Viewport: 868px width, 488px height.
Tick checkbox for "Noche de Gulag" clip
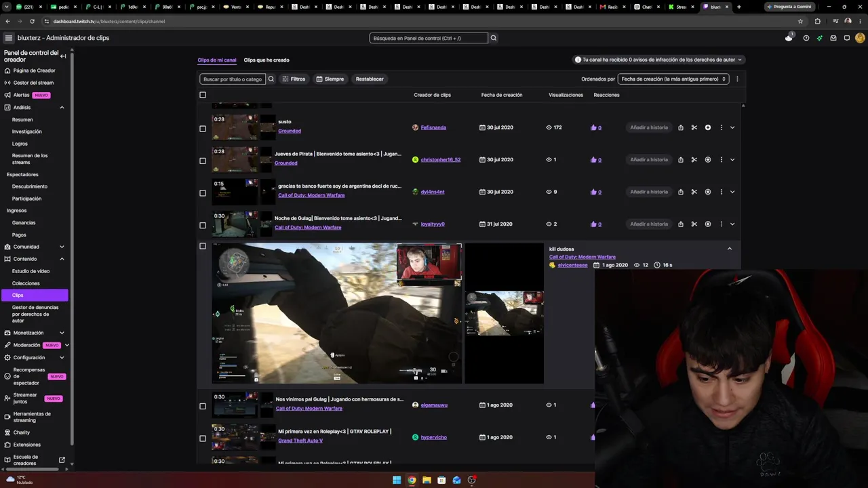tap(203, 225)
